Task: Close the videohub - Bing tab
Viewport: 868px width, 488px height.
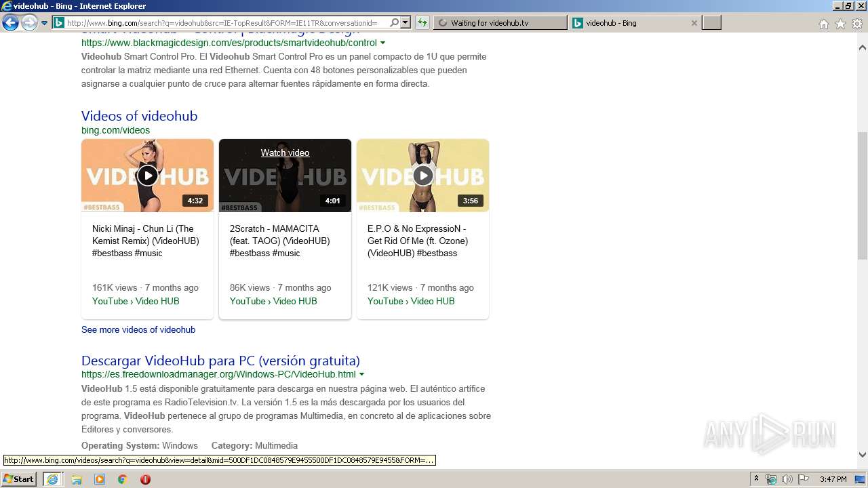Action: click(694, 23)
